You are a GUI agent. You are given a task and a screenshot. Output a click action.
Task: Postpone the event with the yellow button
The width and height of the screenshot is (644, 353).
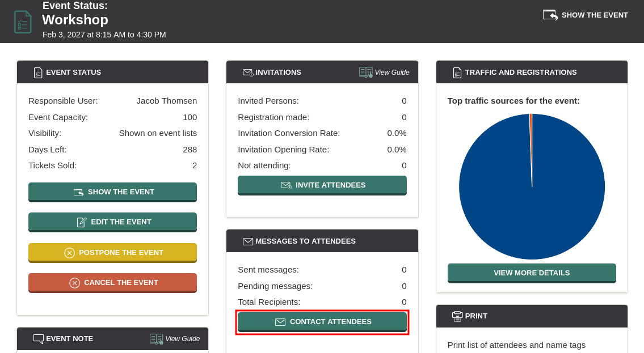pos(112,253)
